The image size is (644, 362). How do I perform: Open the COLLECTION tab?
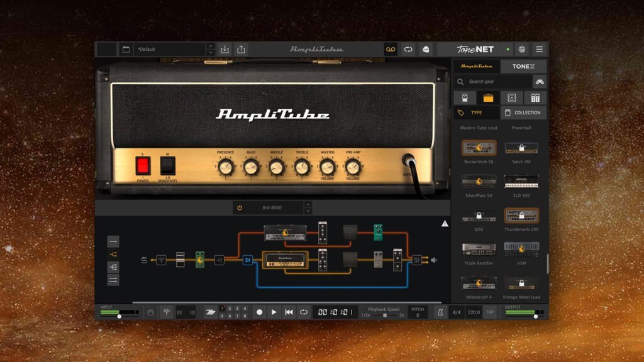[524, 112]
